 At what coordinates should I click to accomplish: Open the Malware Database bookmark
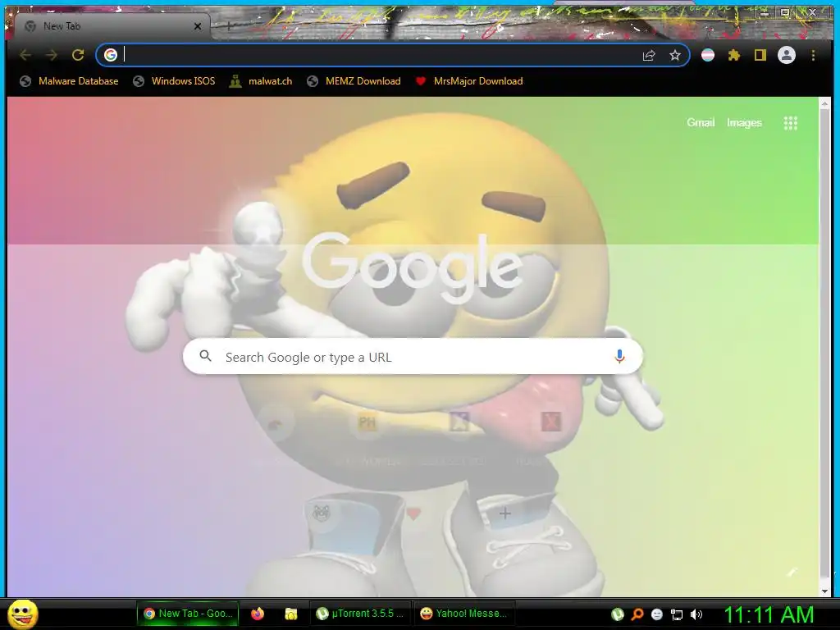[69, 81]
